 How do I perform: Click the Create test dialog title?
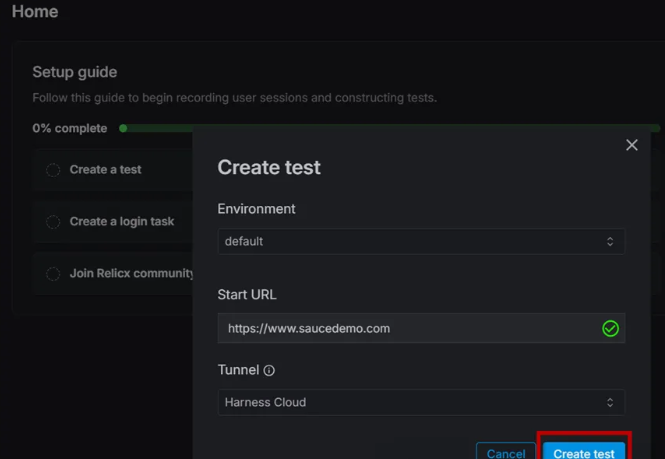[269, 167]
